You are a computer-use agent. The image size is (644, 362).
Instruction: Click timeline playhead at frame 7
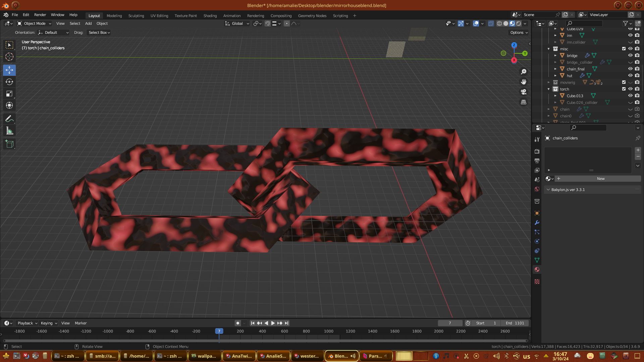219,331
